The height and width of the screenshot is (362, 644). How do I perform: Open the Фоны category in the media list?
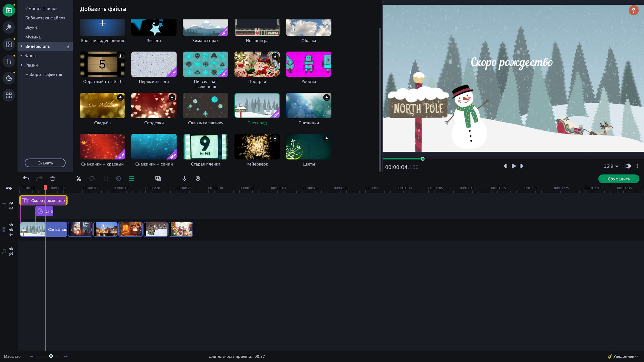click(31, 56)
